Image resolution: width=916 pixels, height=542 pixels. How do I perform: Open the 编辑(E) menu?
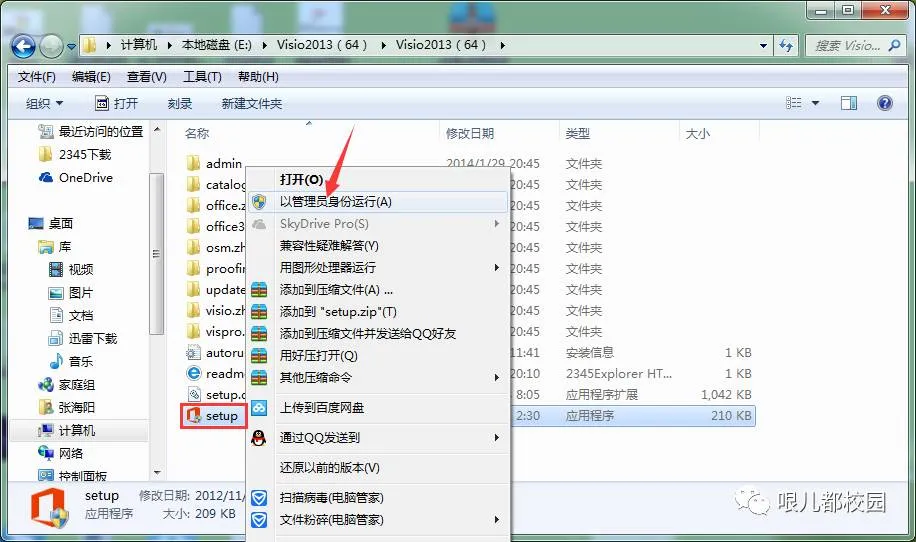[x=91, y=77]
